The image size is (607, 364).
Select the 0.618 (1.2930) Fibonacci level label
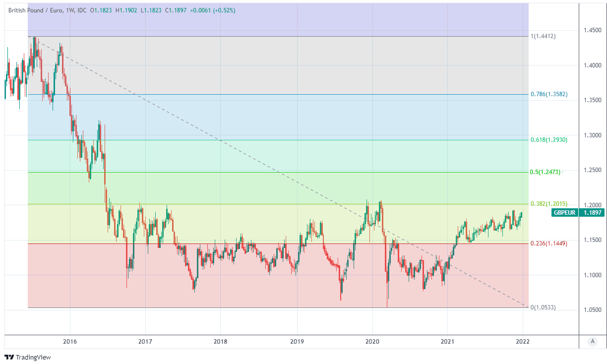[549, 140]
